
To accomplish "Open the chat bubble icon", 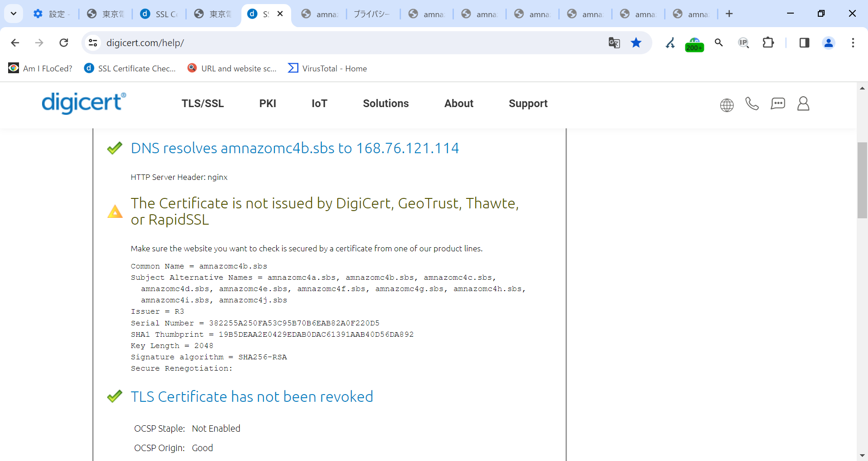I will [778, 104].
